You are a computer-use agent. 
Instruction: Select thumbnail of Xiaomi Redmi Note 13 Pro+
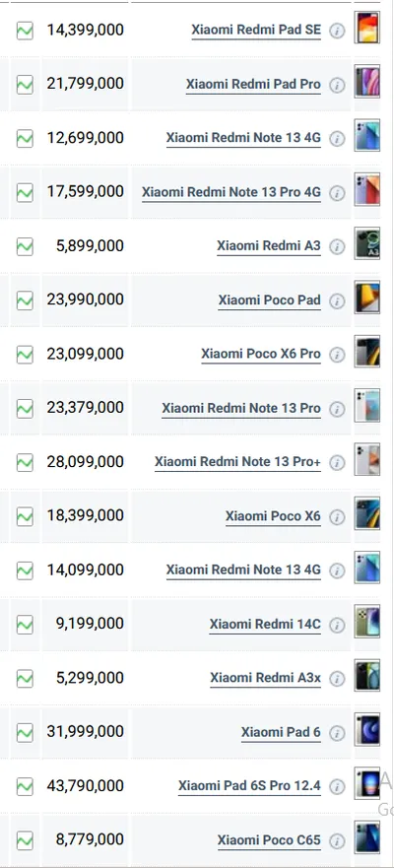pyautogui.click(x=367, y=459)
